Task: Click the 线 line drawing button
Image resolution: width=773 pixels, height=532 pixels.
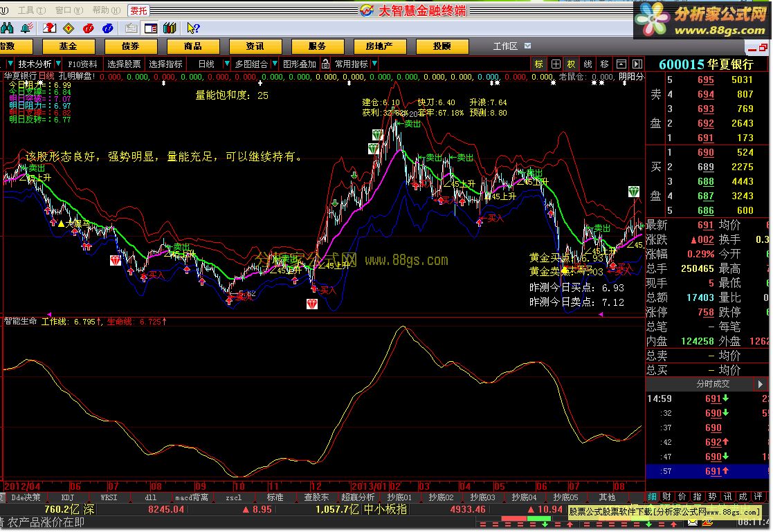Action: (588, 64)
